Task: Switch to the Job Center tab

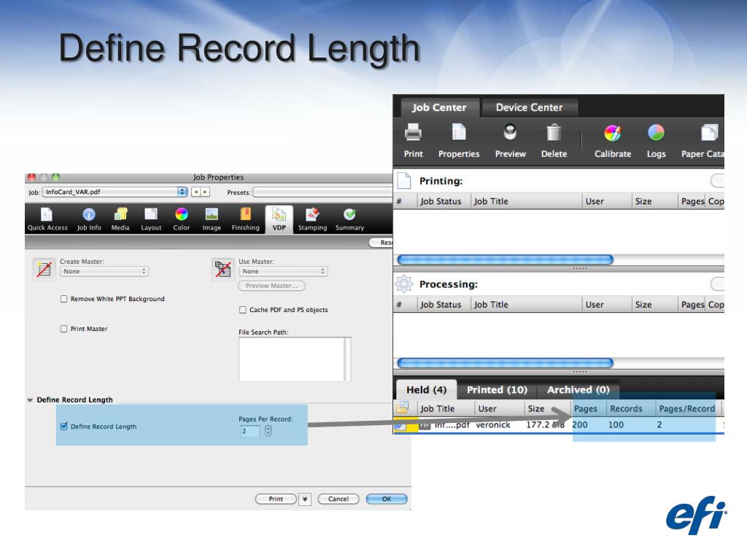Action: [439, 108]
